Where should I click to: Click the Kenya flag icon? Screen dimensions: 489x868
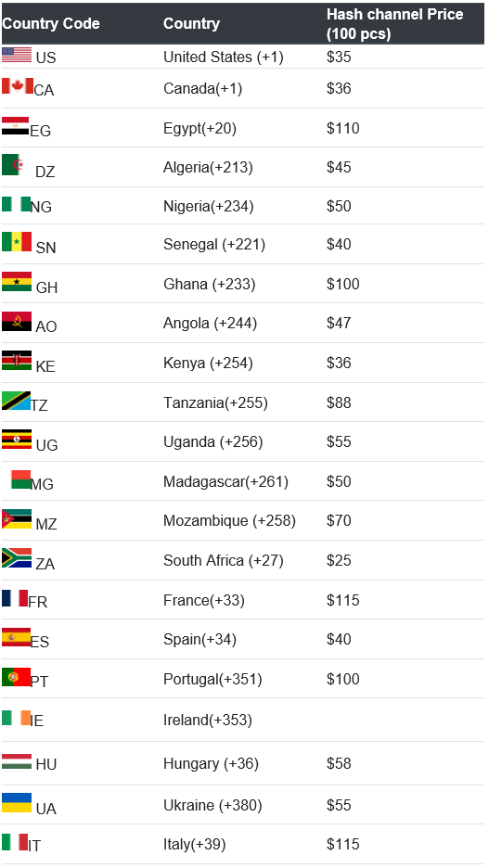(17, 361)
